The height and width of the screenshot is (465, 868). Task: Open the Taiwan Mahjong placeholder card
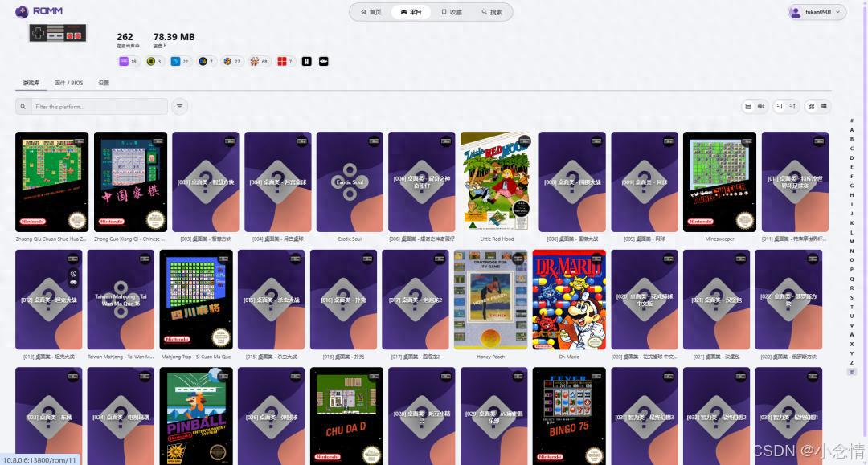click(x=120, y=299)
